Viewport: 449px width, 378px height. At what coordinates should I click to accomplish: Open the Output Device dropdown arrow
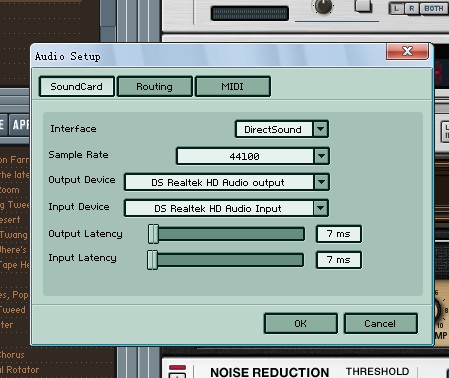pos(321,182)
